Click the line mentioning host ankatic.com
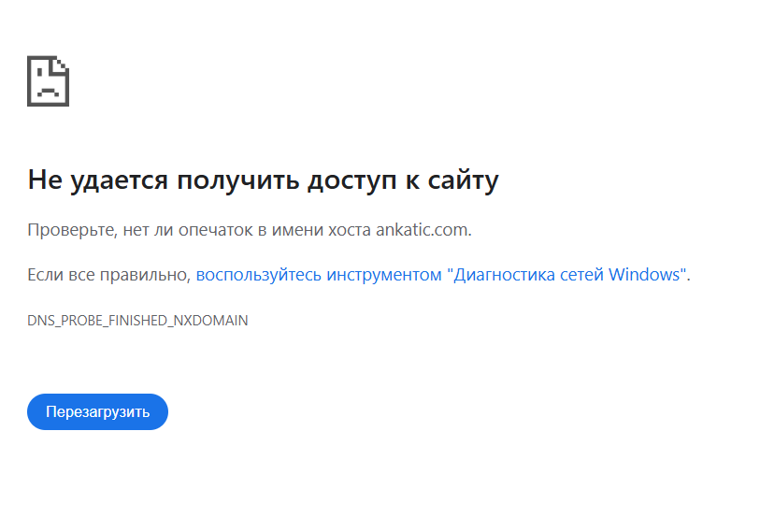 click(x=250, y=230)
